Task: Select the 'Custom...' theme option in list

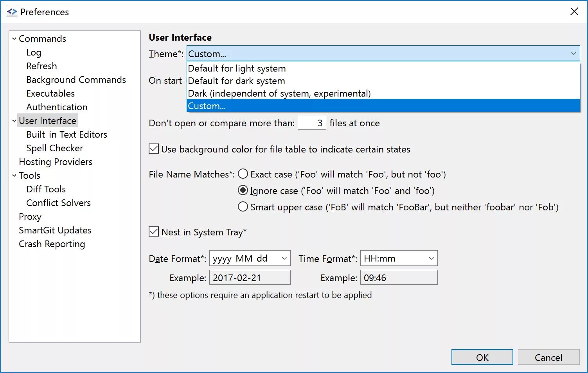Action: coord(383,106)
